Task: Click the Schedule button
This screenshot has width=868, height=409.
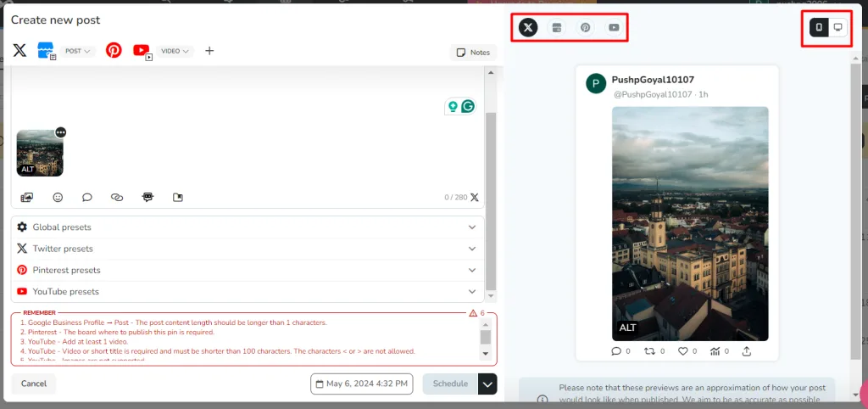Action: tap(450, 384)
